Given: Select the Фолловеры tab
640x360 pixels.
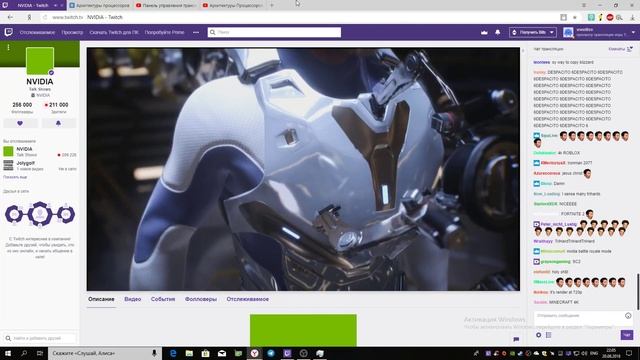Looking at the screenshot, I should (201, 299).
